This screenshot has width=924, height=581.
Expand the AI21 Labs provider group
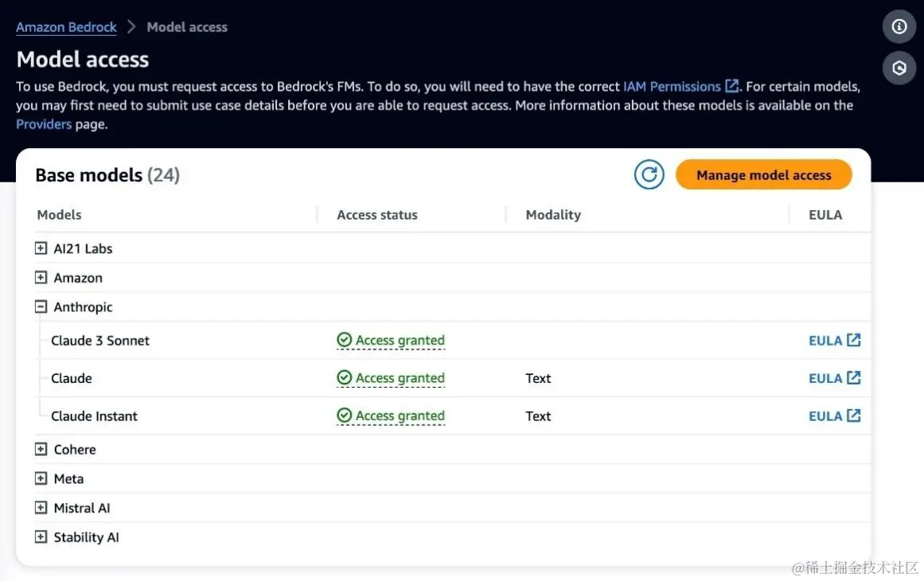pyautogui.click(x=41, y=248)
